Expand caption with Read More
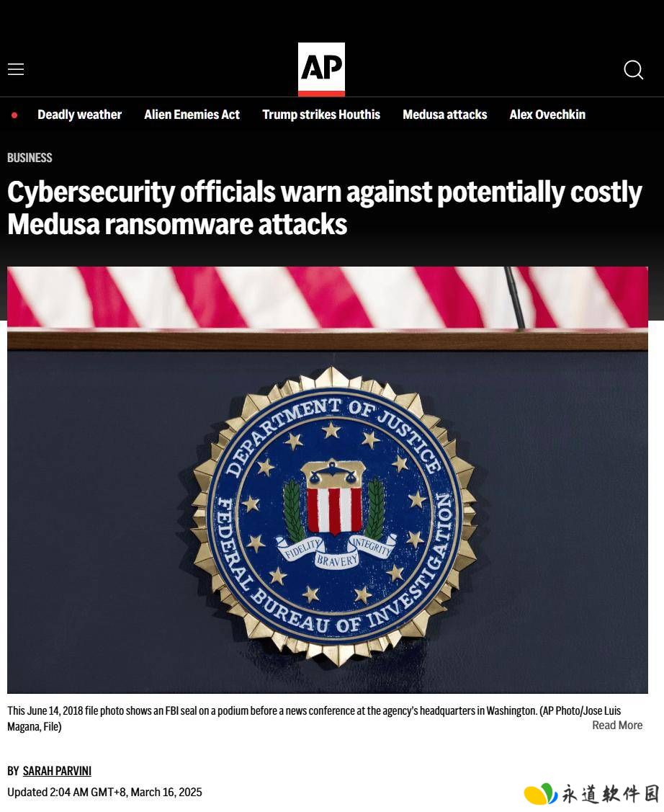Image resolution: width=664 pixels, height=812 pixels. click(617, 725)
